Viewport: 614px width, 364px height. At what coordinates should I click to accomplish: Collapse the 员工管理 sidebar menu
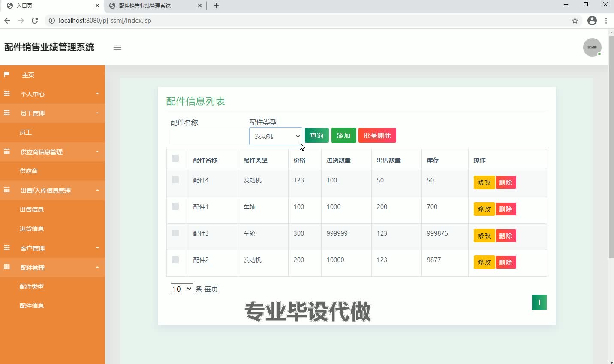pyautogui.click(x=52, y=113)
